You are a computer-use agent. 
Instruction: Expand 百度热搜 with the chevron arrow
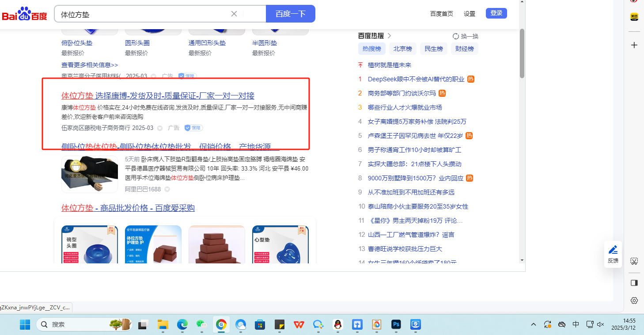(389, 36)
